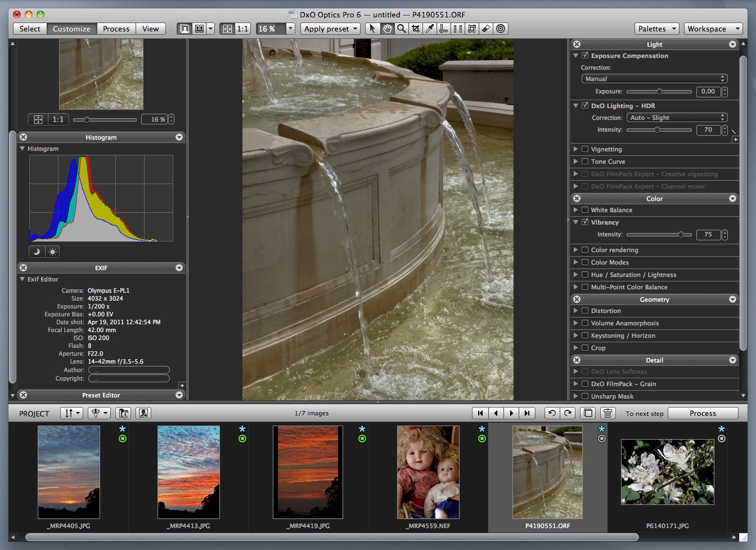This screenshot has width=756, height=550.
Task: Adjust the Vibrancy intensity slider
Action: click(681, 235)
